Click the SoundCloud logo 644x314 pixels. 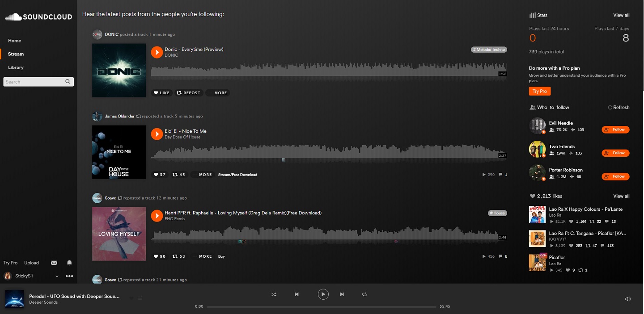coord(38,17)
